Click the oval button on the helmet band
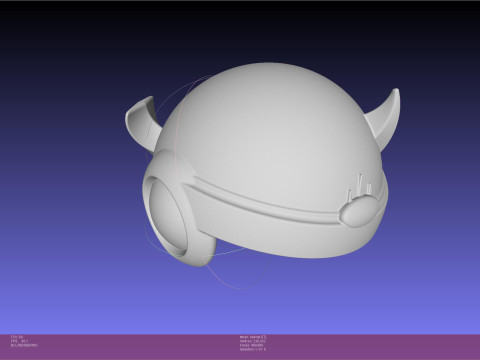 click(x=358, y=211)
